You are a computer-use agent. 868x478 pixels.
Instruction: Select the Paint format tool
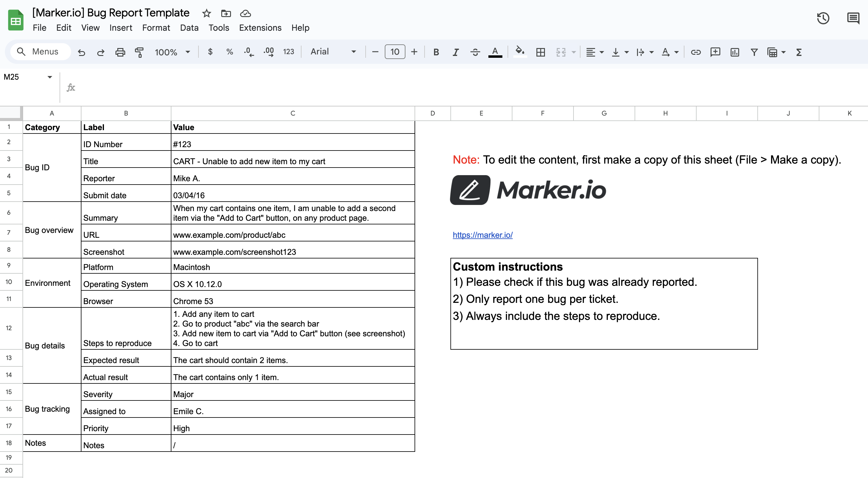tap(139, 52)
